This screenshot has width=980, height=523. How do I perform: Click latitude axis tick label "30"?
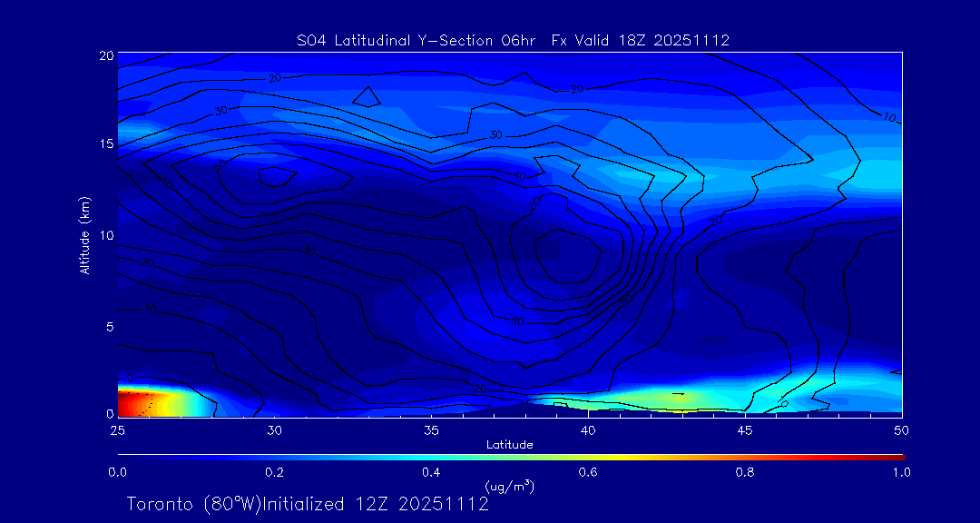[x=274, y=430]
